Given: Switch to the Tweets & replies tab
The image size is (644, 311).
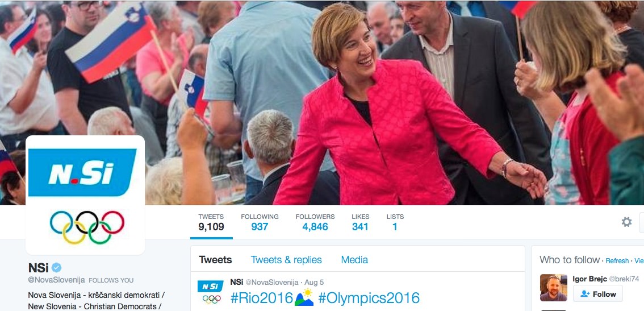Looking at the screenshot, I should point(286,260).
